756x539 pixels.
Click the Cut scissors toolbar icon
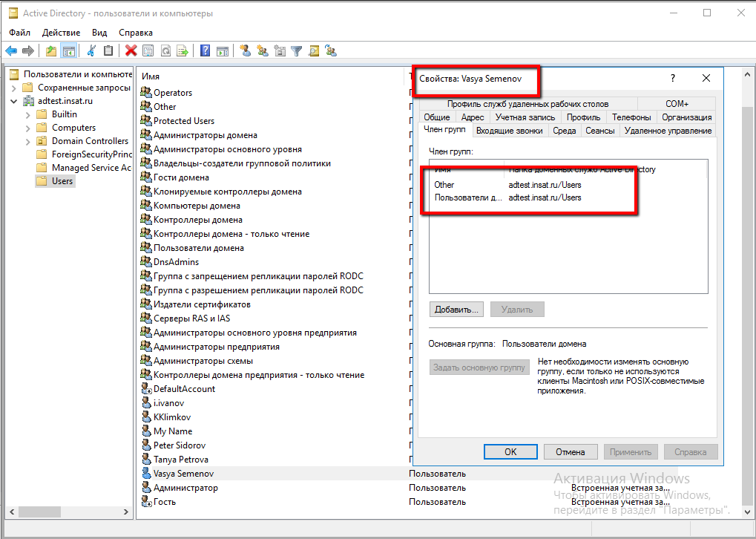pos(91,50)
